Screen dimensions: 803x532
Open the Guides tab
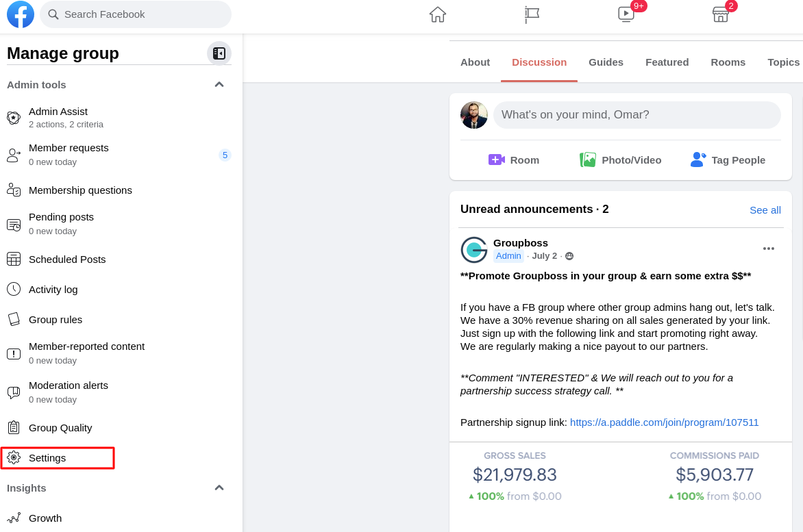(x=606, y=62)
